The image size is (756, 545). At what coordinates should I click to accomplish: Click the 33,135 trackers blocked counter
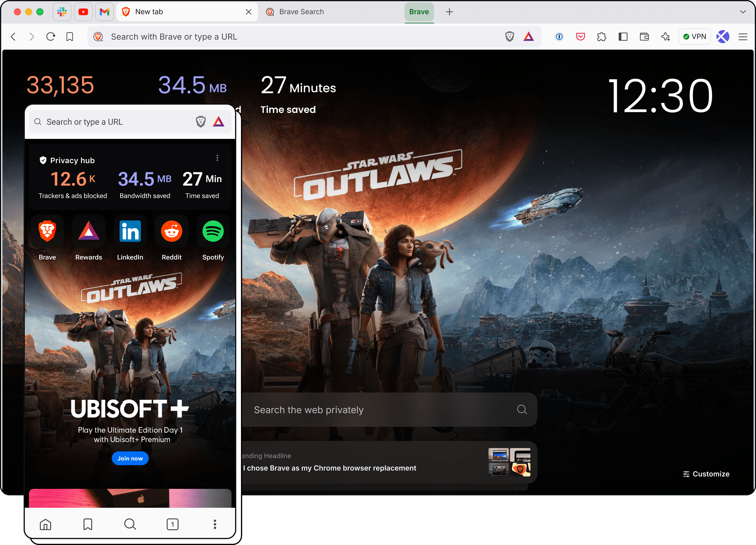point(60,85)
